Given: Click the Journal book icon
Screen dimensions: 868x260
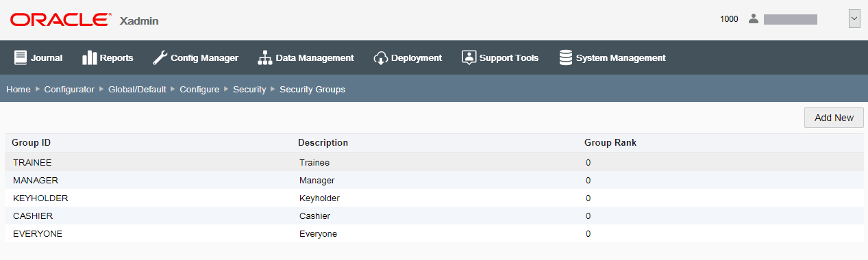Looking at the screenshot, I should click(x=21, y=57).
